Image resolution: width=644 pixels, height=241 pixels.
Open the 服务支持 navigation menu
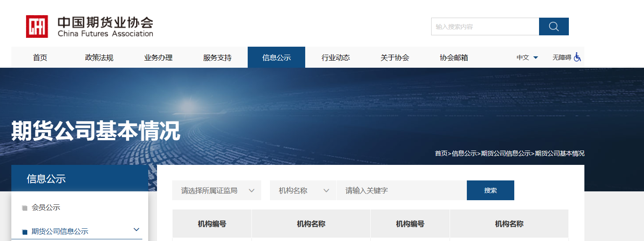pos(217,58)
